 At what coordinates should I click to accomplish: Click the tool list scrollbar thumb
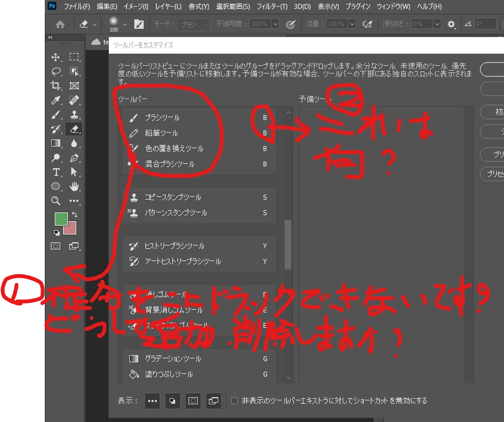[288, 244]
